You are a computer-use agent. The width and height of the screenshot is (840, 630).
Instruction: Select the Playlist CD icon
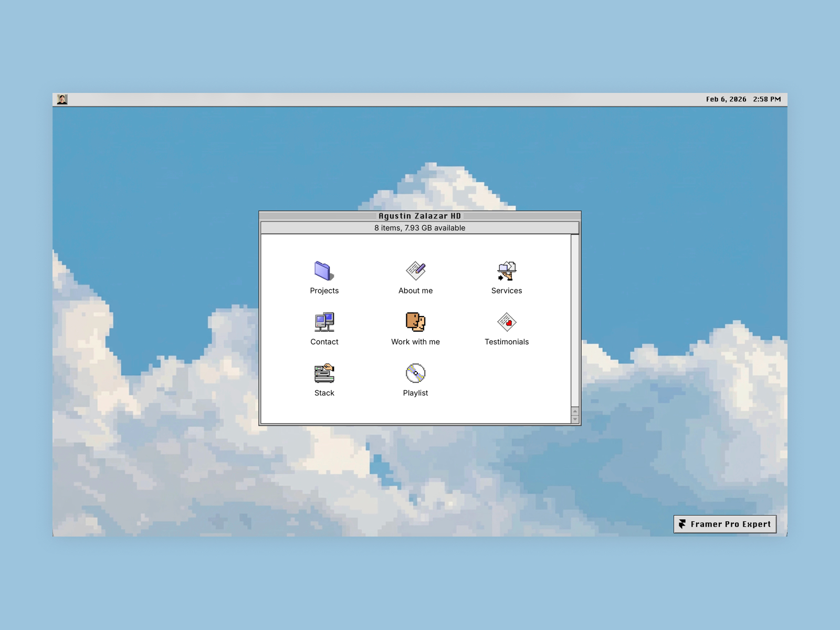(415, 373)
